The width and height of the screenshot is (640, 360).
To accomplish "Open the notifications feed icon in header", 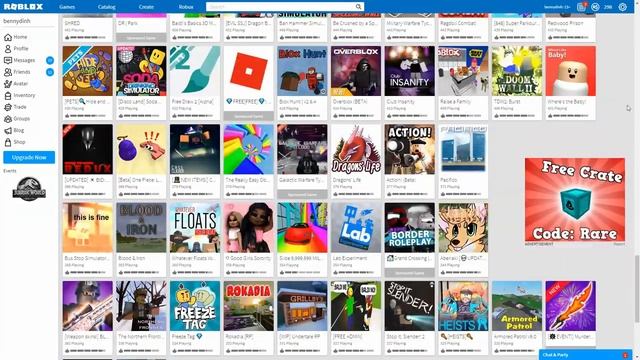I will point(581,7).
